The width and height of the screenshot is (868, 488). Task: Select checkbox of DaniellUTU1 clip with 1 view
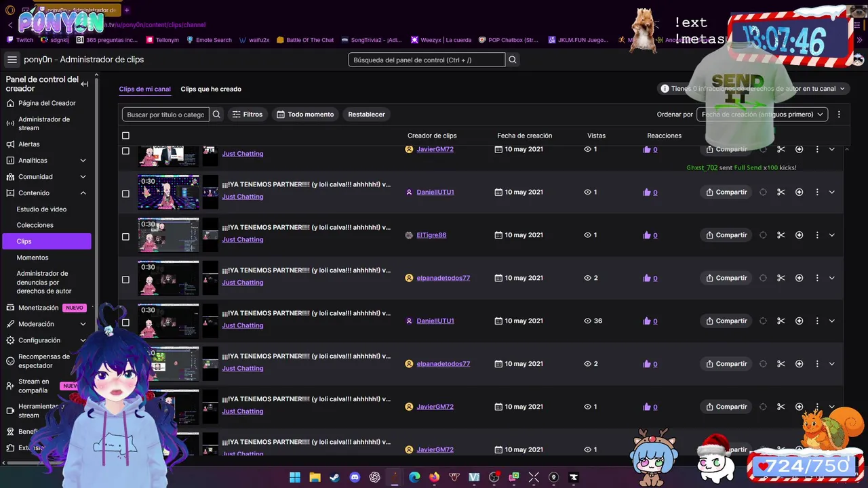(125, 194)
